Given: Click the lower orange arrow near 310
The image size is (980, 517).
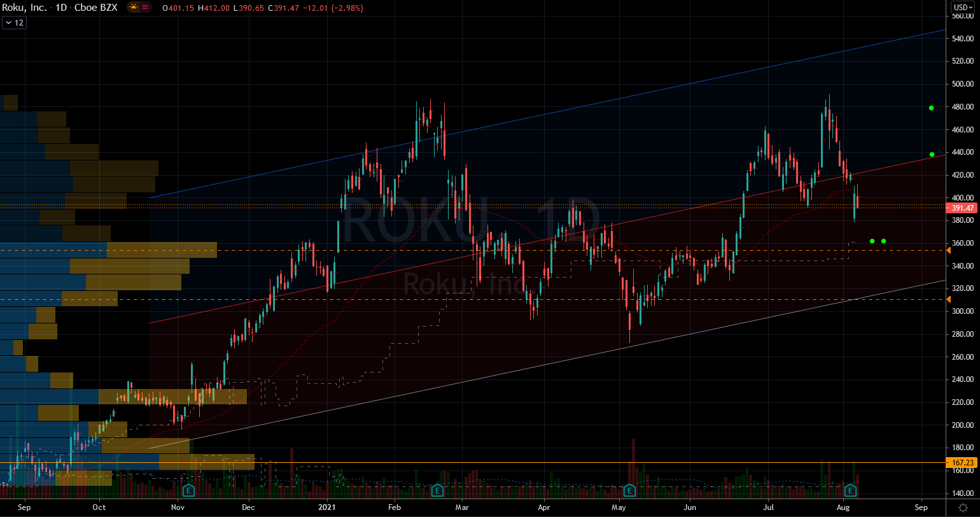Looking at the screenshot, I should [949, 299].
